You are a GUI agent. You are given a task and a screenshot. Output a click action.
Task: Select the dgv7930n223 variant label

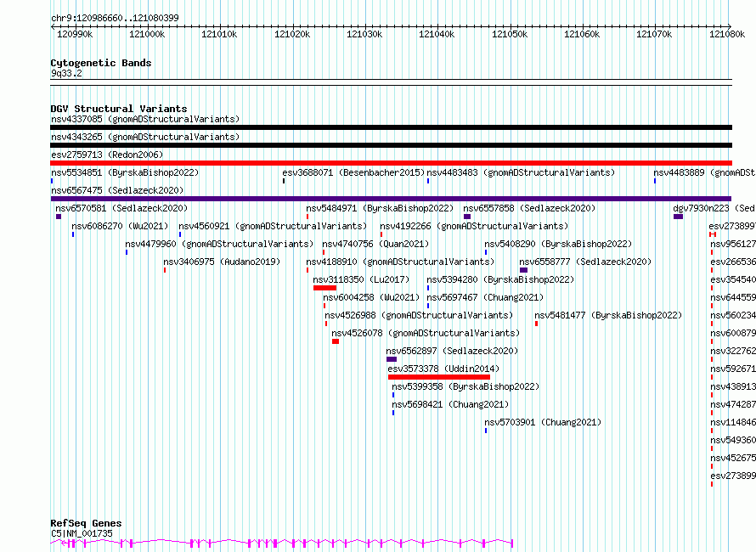pyautogui.click(x=714, y=208)
